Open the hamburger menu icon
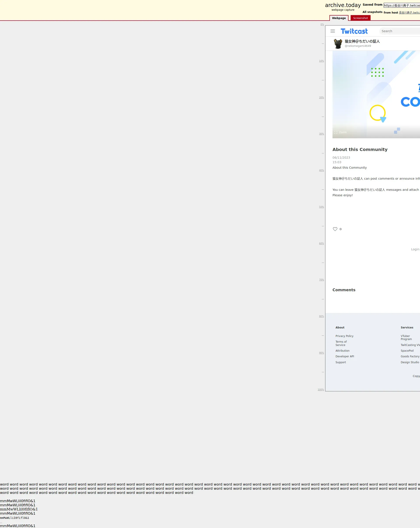 333,31
